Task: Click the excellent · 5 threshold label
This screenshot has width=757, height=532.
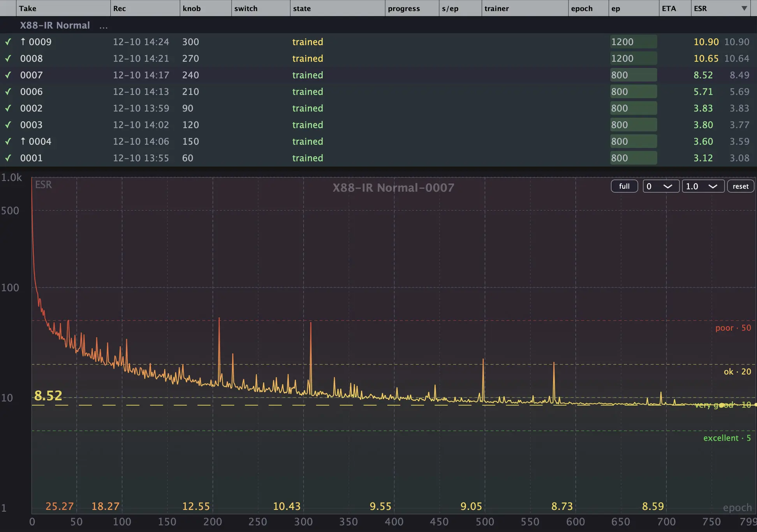Action: pyautogui.click(x=727, y=438)
